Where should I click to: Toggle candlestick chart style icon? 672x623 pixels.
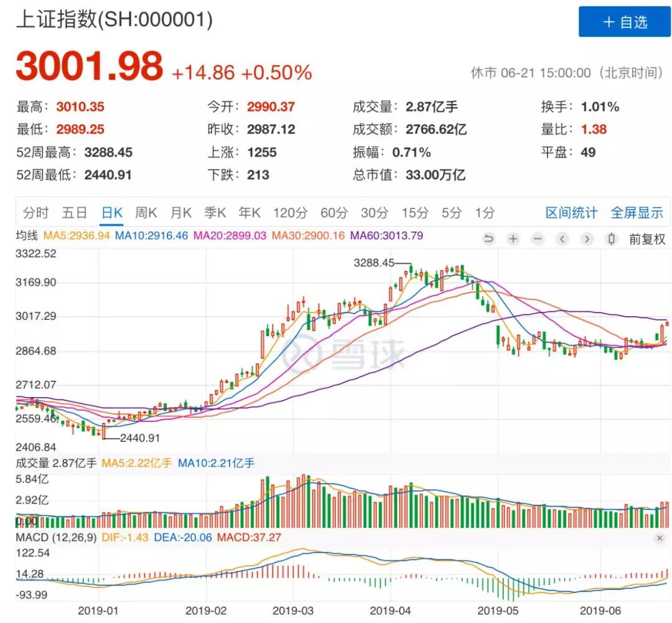(612, 239)
